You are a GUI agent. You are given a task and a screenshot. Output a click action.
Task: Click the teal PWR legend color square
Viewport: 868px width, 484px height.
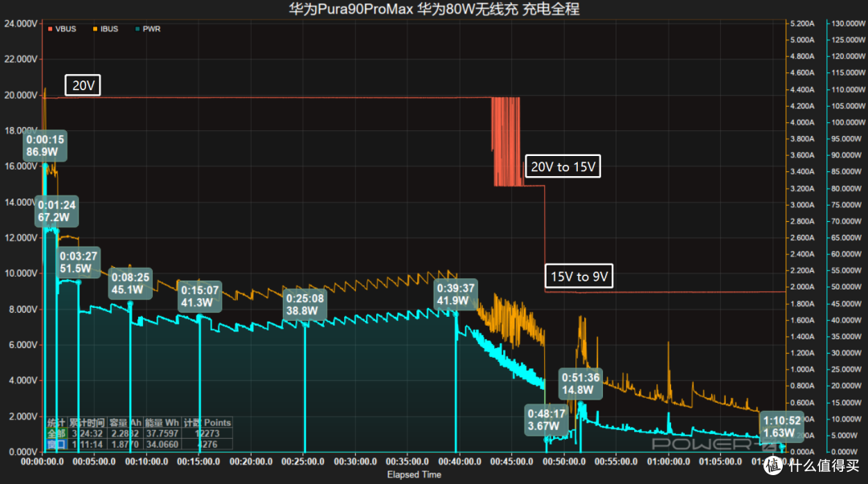click(137, 29)
